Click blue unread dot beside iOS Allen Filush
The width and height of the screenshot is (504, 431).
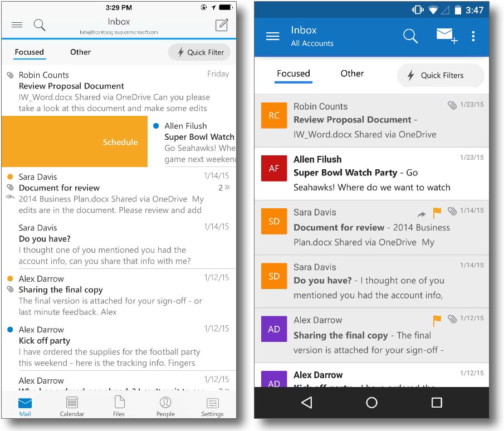156,126
